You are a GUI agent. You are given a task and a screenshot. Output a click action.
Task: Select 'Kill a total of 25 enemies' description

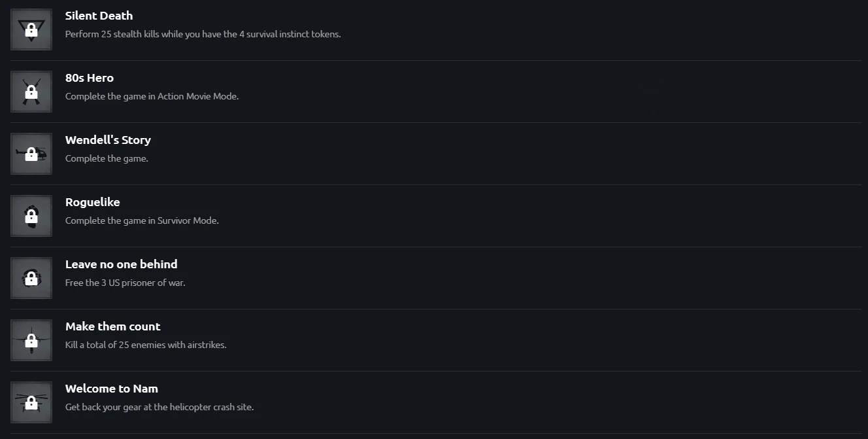click(x=146, y=345)
